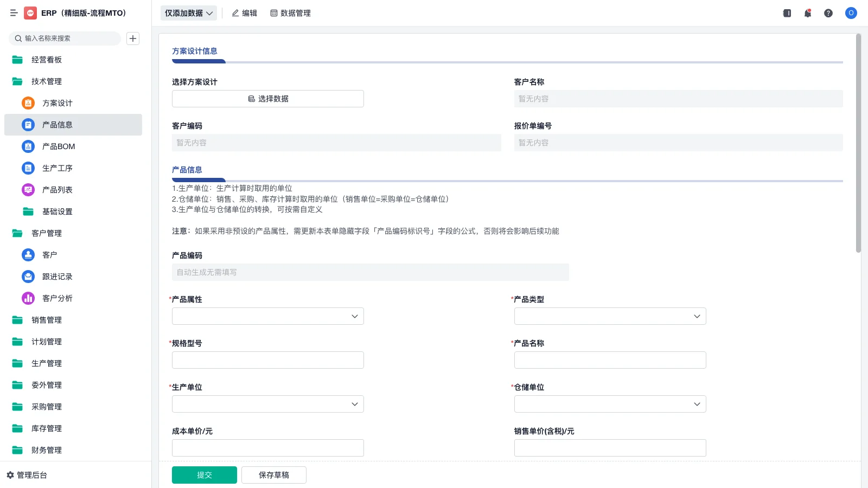Open the 仅添加数据 dropdown
The height and width of the screenshot is (488, 868).
pyautogui.click(x=188, y=12)
